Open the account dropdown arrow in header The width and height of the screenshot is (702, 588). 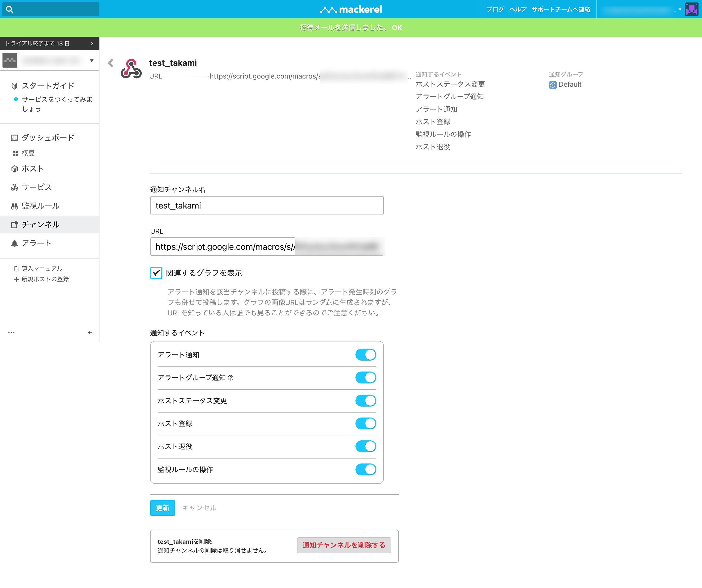click(680, 9)
